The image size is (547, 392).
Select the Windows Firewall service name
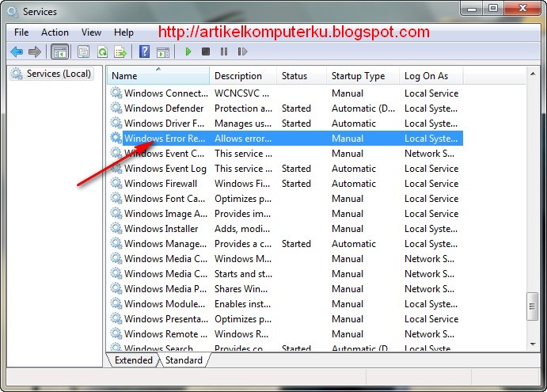point(161,183)
